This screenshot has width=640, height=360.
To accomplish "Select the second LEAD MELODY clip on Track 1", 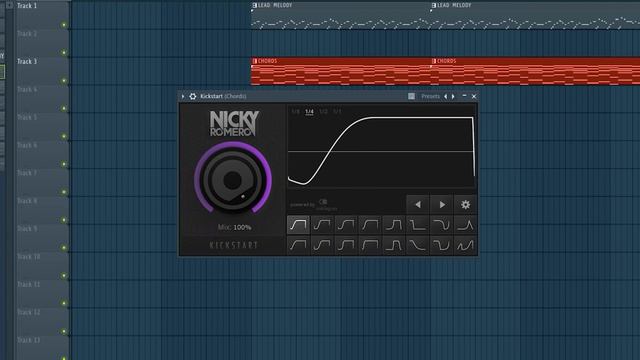I will pyautogui.click(x=535, y=16).
